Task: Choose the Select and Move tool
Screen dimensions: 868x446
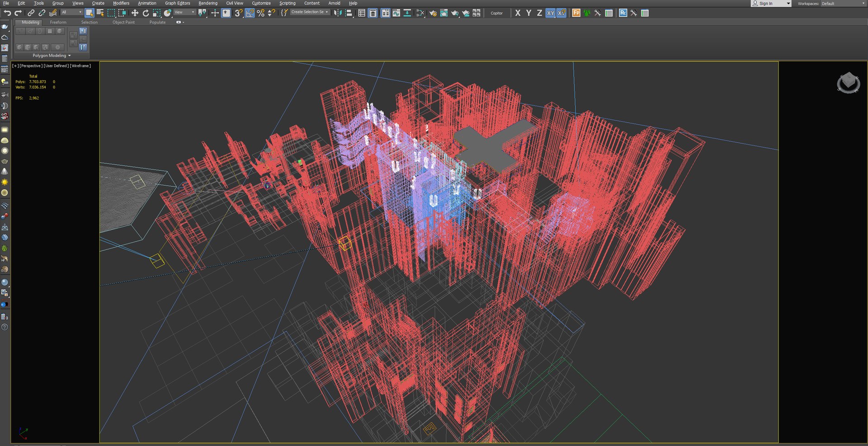Action: (x=135, y=13)
